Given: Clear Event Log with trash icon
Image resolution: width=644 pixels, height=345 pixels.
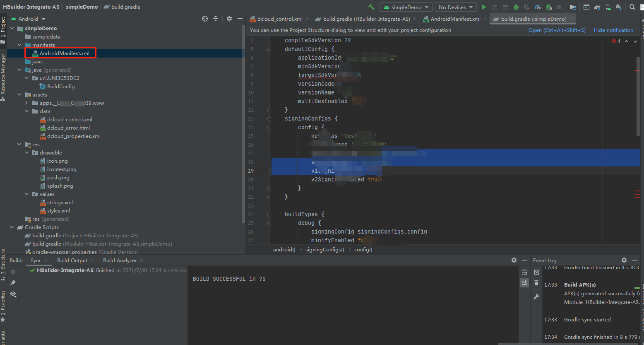Looking at the screenshot, I should [x=536, y=283].
